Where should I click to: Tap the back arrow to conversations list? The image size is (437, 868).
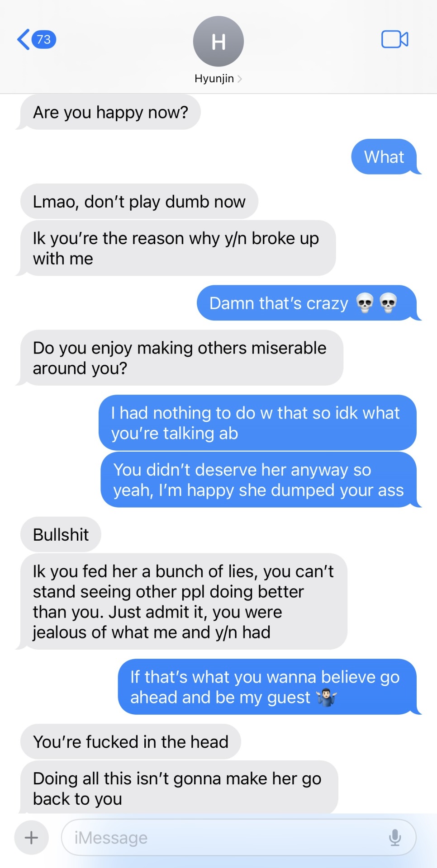24,39
